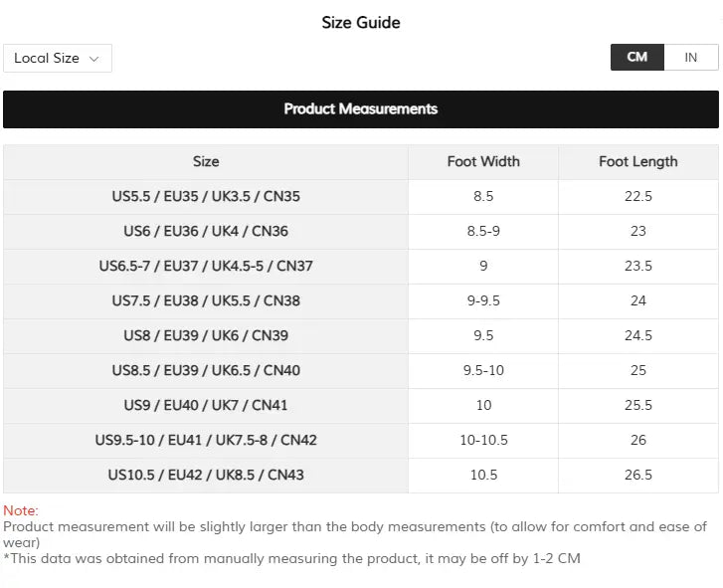
Task: Select the US6.5-7 / EU37 size row
Action: click(361, 267)
